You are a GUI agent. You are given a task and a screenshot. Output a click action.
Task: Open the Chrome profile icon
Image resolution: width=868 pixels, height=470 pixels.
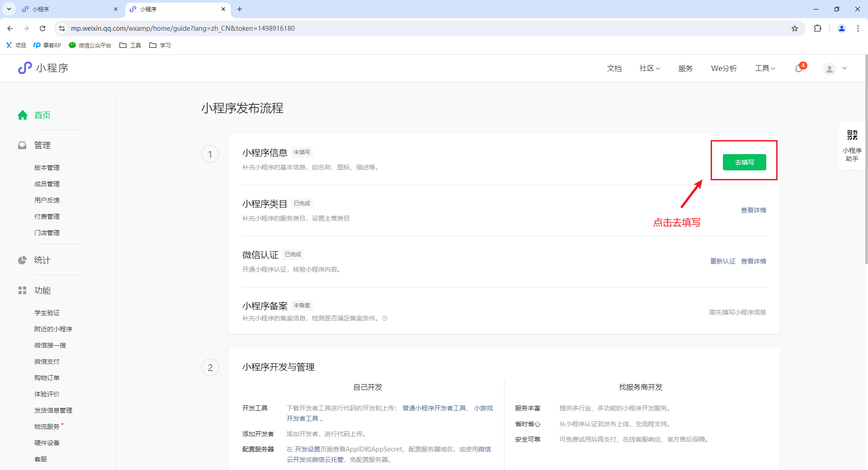tap(842, 28)
